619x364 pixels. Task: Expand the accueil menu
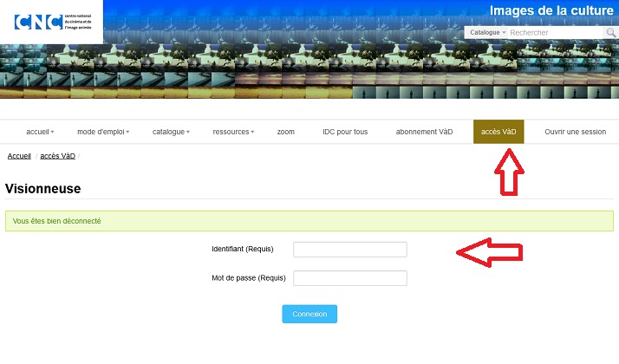pyautogui.click(x=40, y=132)
